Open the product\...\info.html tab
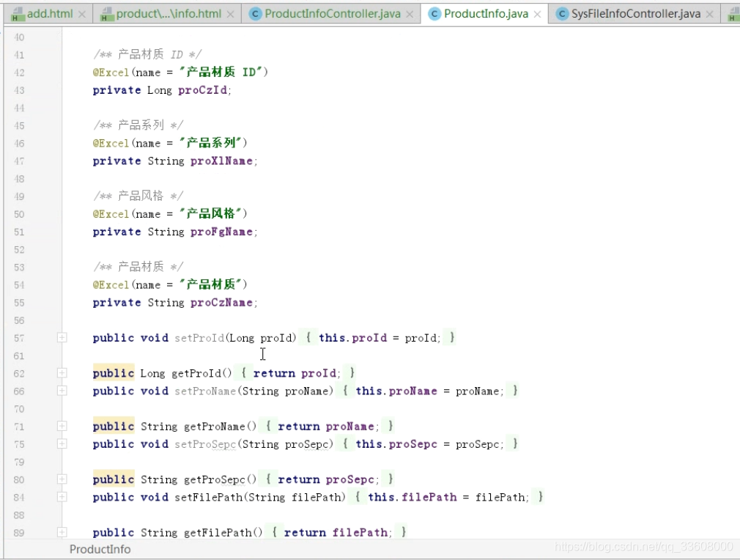 click(169, 14)
